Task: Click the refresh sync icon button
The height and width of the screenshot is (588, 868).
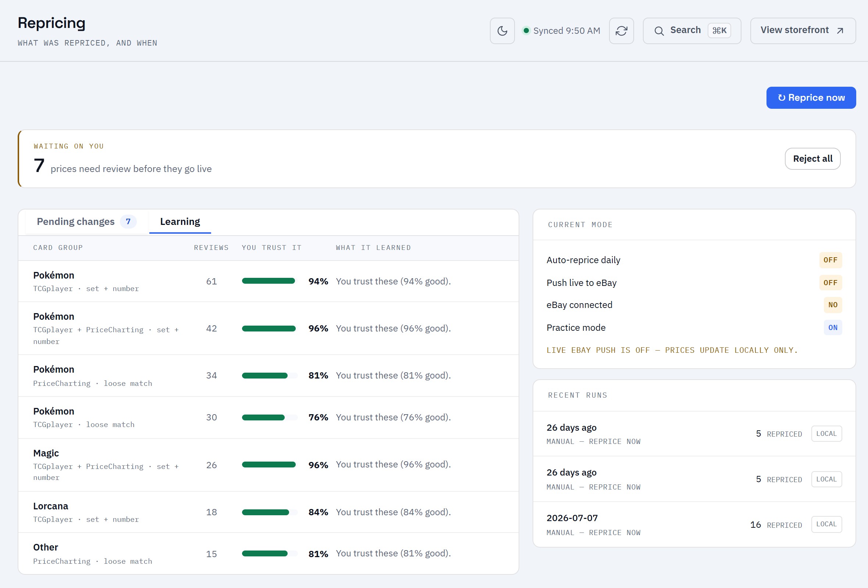Action: [x=621, y=31]
